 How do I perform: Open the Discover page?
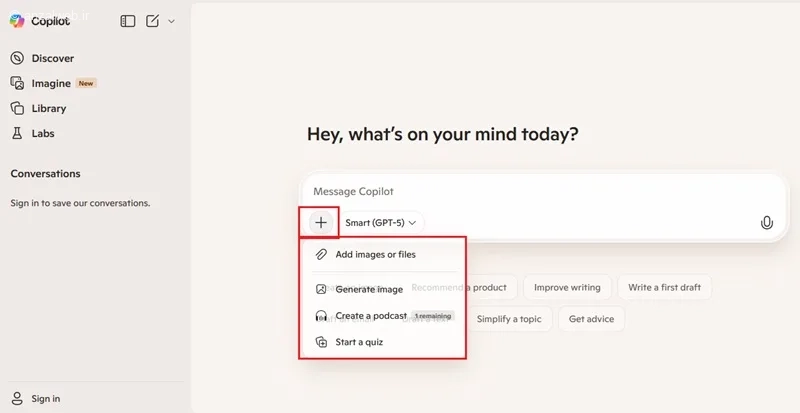(x=52, y=58)
